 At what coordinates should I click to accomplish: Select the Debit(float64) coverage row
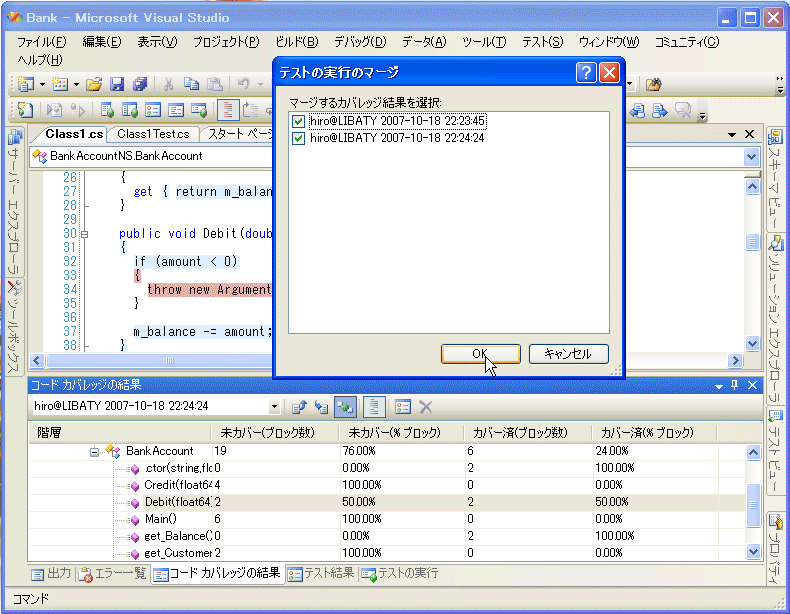(386, 502)
